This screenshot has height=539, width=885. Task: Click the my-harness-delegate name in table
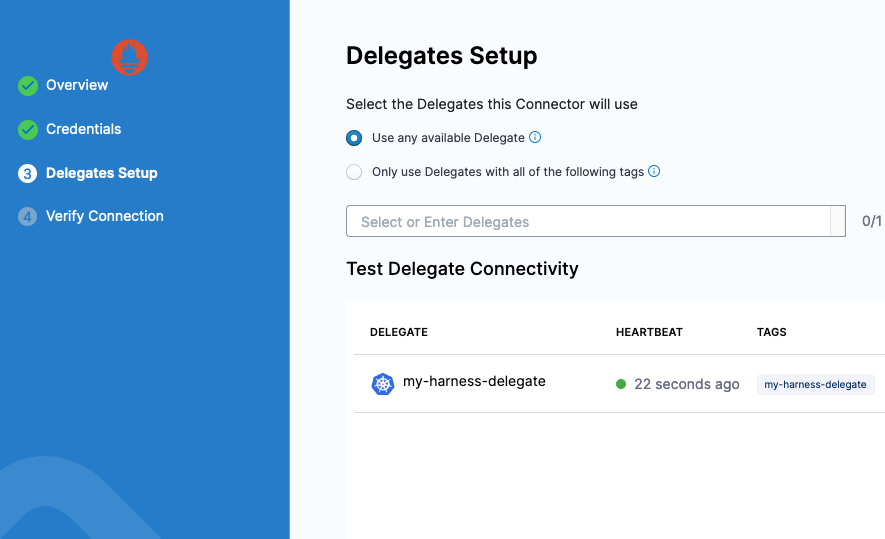[474, 382]
